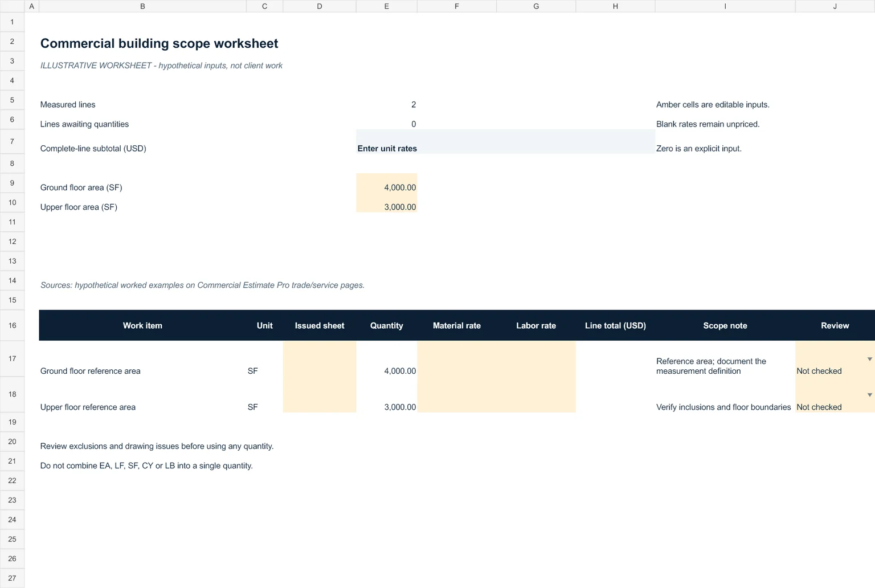Click the "Amber cells are editable inputs." note
Viewport: 875px width, 588px height.
pos(713,105)
